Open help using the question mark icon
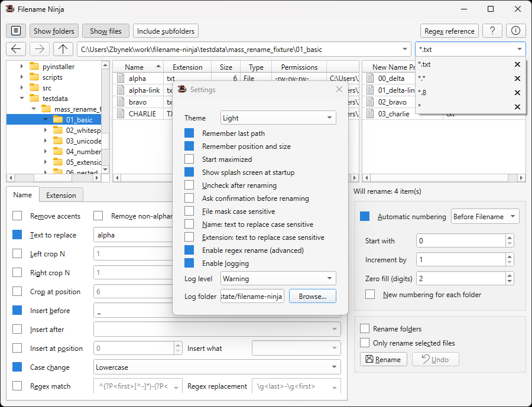Image resolution: width=532 pixels, height=407 pixels. [x=492, y=30]
